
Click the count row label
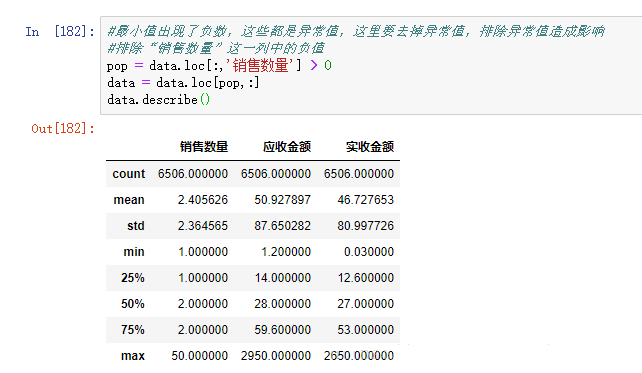(129, 174)
